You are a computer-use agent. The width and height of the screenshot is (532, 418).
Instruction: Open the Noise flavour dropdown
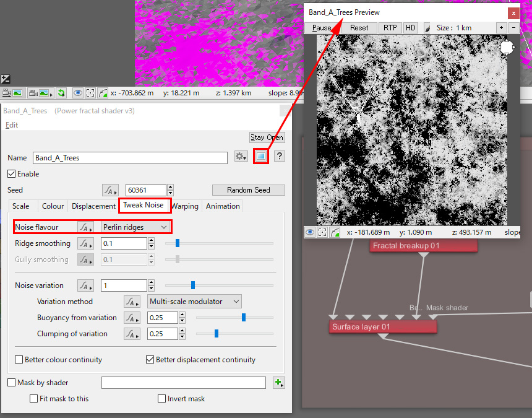[135, 227]
